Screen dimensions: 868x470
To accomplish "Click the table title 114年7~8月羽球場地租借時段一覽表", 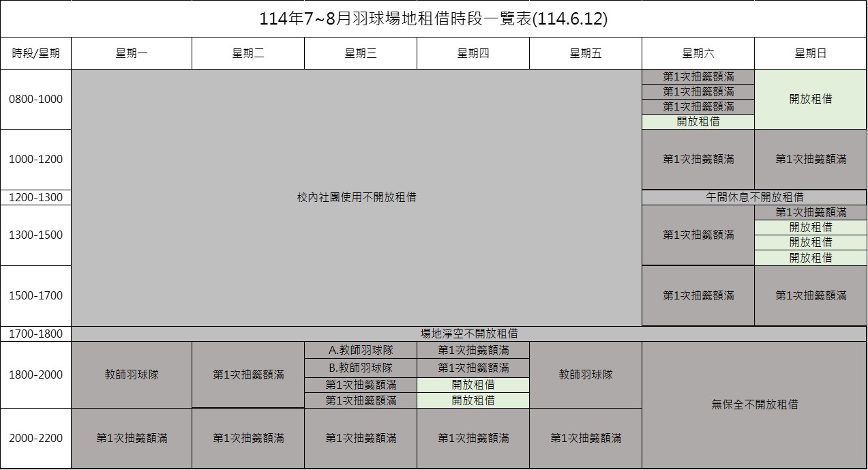I will (433, 19).
